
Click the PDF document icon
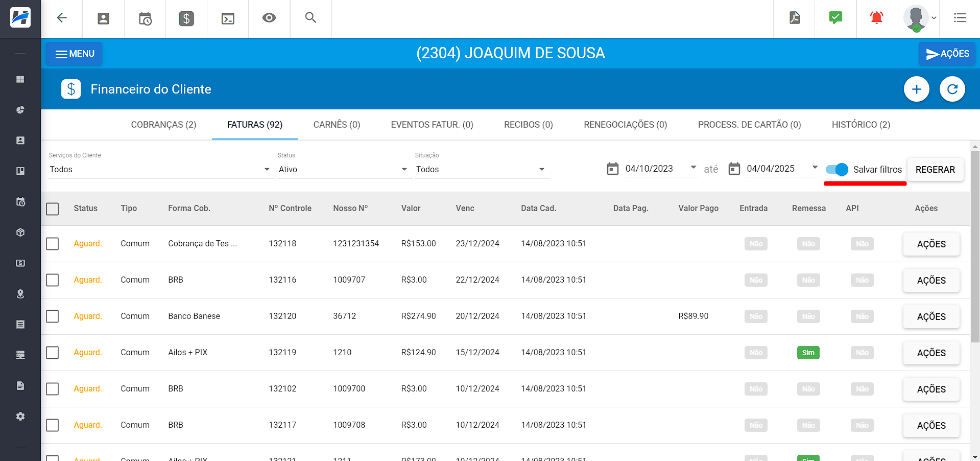(795, 18)
